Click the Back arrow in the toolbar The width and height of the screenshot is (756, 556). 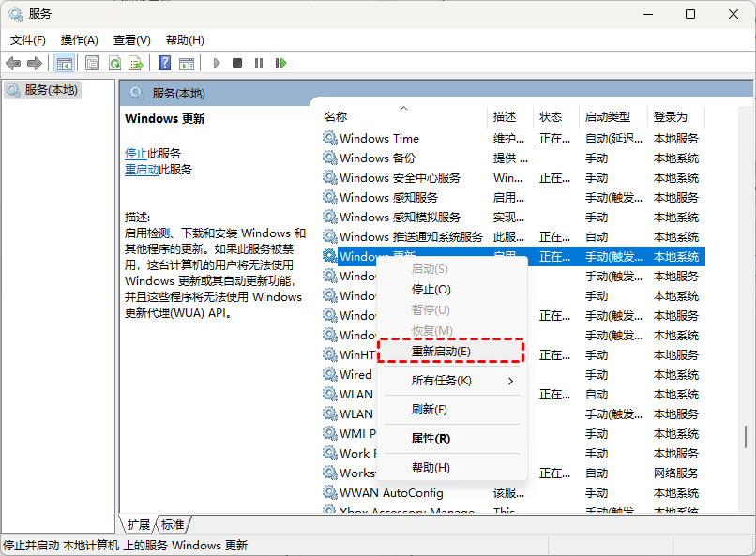pos(13,63)
